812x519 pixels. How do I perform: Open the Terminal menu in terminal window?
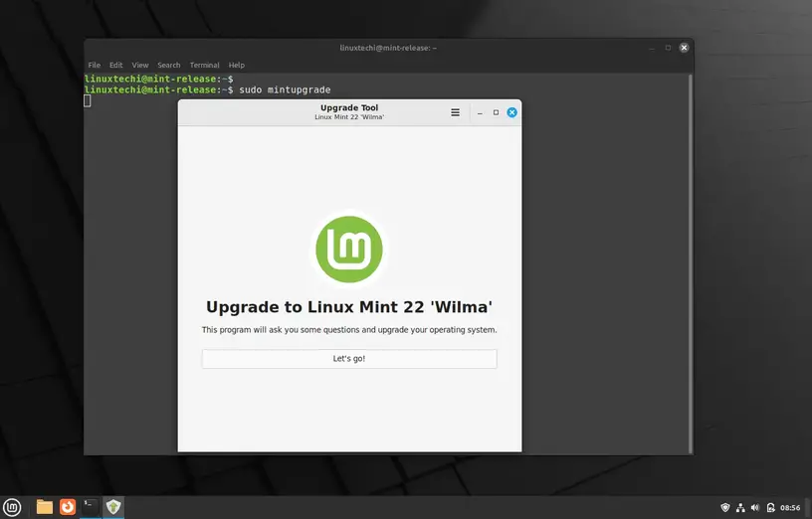click(205, 66)
